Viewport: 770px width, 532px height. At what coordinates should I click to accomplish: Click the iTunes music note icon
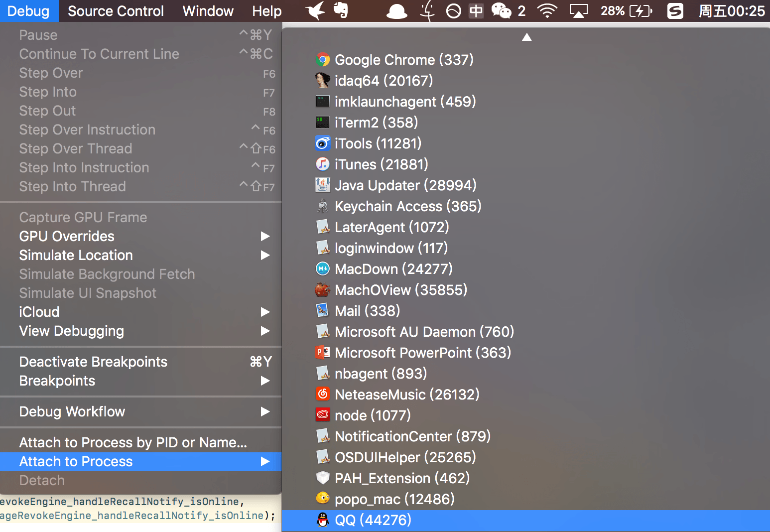323,164
